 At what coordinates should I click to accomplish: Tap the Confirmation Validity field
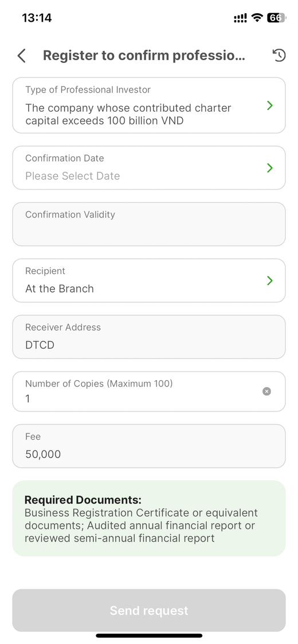149,224
